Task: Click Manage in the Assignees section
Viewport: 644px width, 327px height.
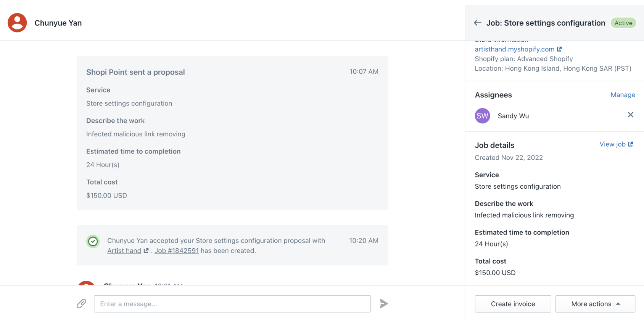Action: (x=623, y=95)
